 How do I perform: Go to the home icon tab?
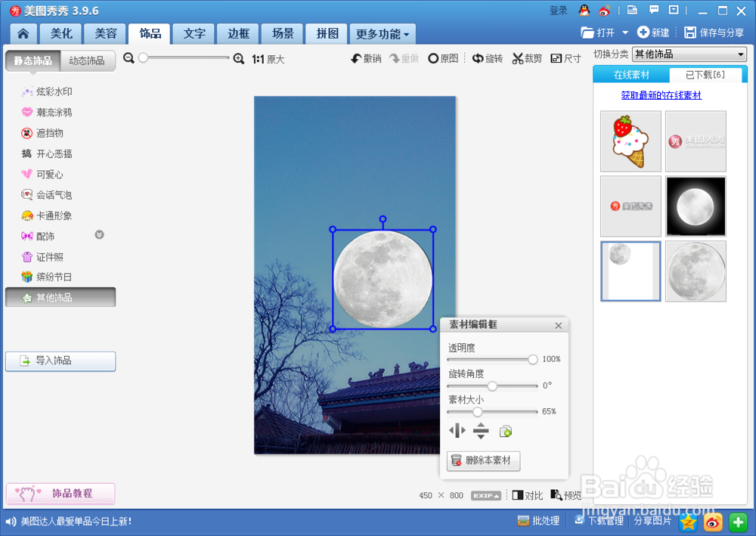pyautogui.click(x=23, y=34)
